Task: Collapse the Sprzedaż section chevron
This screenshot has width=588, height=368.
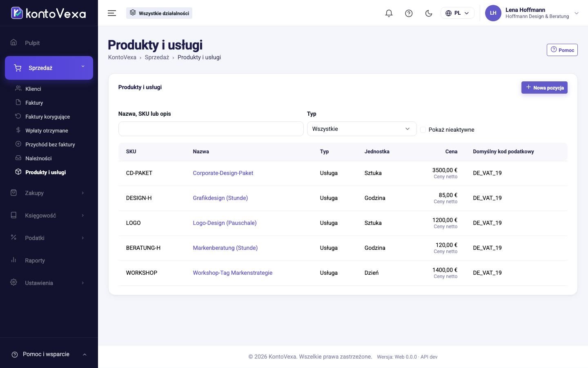Action: tap(83, 67)
